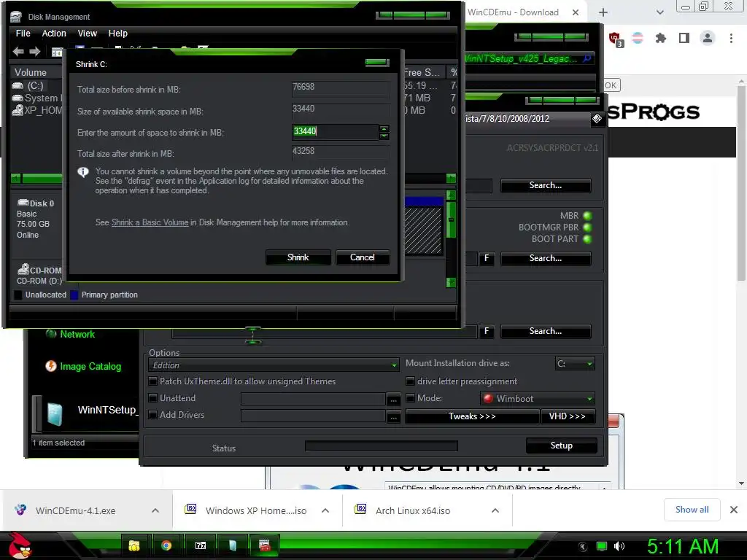The height and width of the screenshot is (560, 747).
Task: Click the Disk Management vertical scrollbar thumb
Action: click(451, 220)
